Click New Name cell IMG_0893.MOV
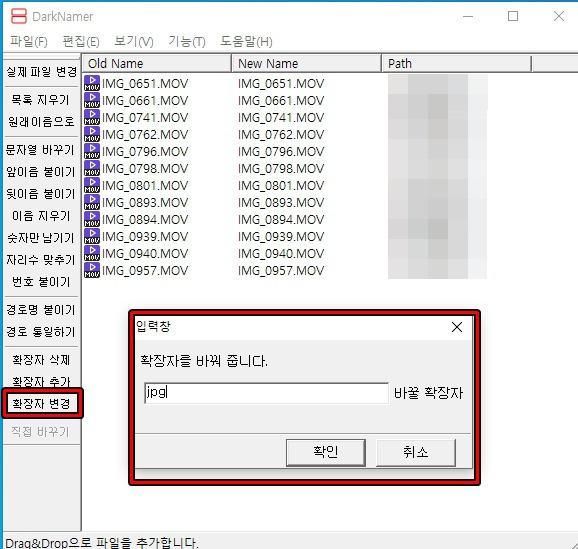The image size is (578, 549). point(281,202)
